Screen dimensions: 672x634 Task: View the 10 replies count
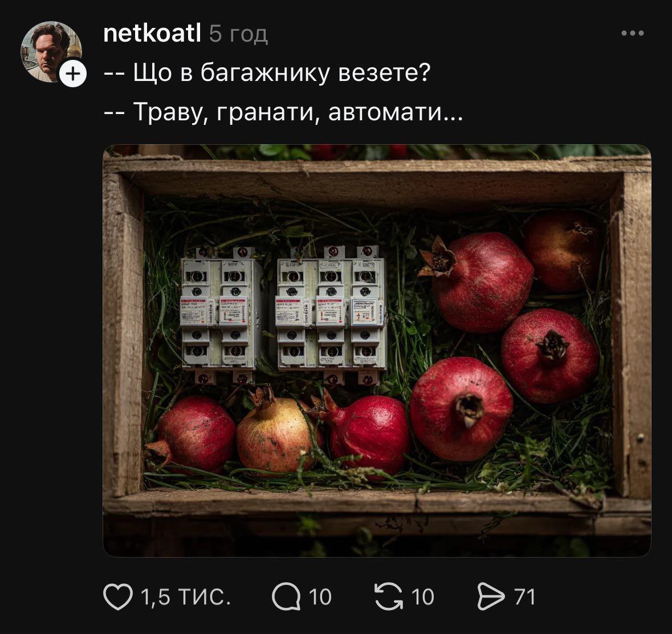(320, 597)
